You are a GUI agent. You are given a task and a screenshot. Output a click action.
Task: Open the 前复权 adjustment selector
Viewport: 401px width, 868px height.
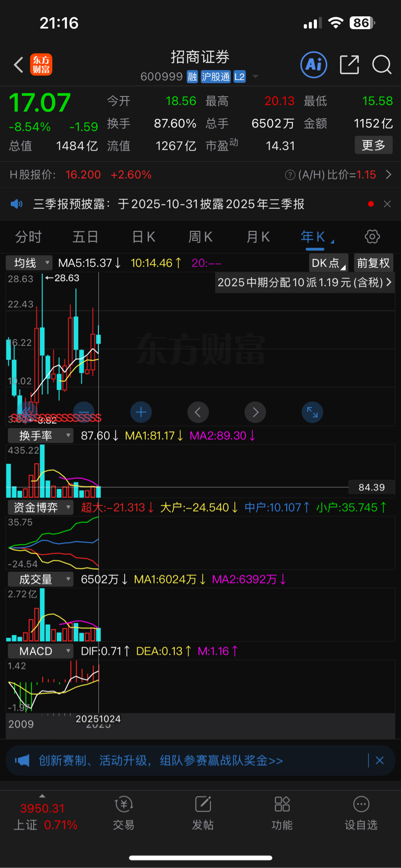373,263
